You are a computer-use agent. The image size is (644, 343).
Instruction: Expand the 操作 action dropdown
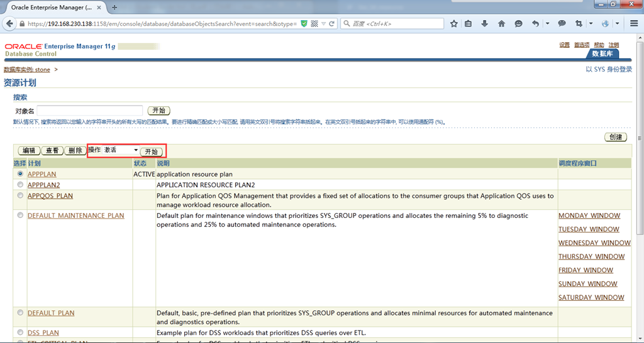121,150
